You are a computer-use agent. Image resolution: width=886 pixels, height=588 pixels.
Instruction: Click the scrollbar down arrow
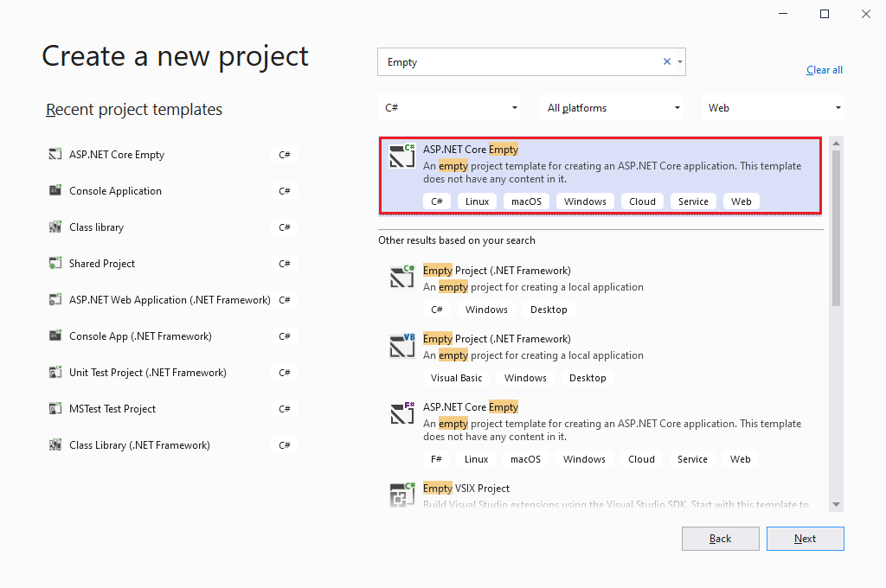coord(836,504)
